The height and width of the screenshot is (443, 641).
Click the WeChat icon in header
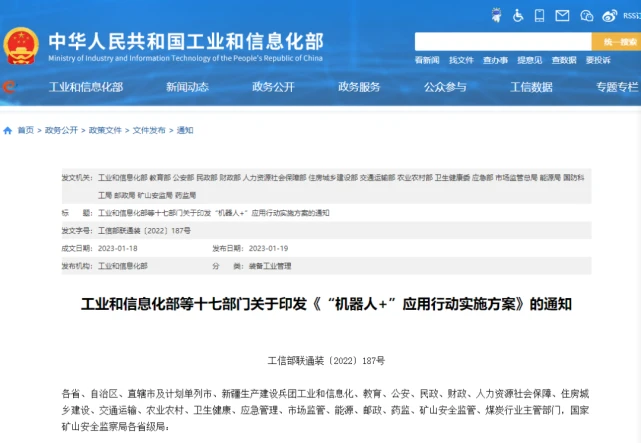pos(588,16)
